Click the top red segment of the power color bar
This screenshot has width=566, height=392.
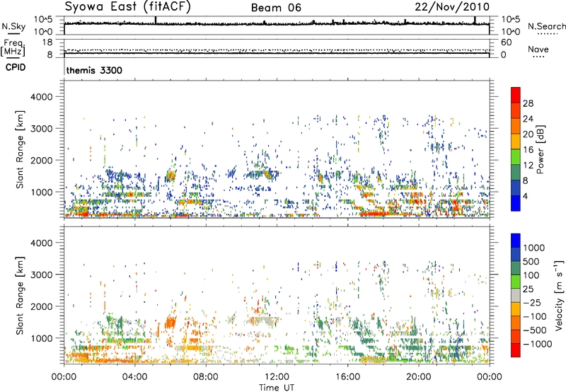(x=516, y=96)
